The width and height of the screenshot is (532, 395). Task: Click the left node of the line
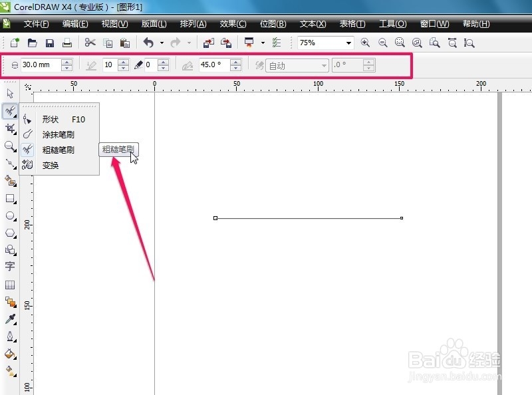[215, 218]
